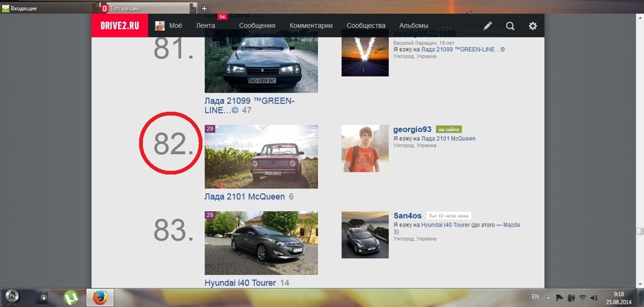Click the Firefox taskbar icon
The height and width of the screenshot is (307, 644).
coord(100,297)
